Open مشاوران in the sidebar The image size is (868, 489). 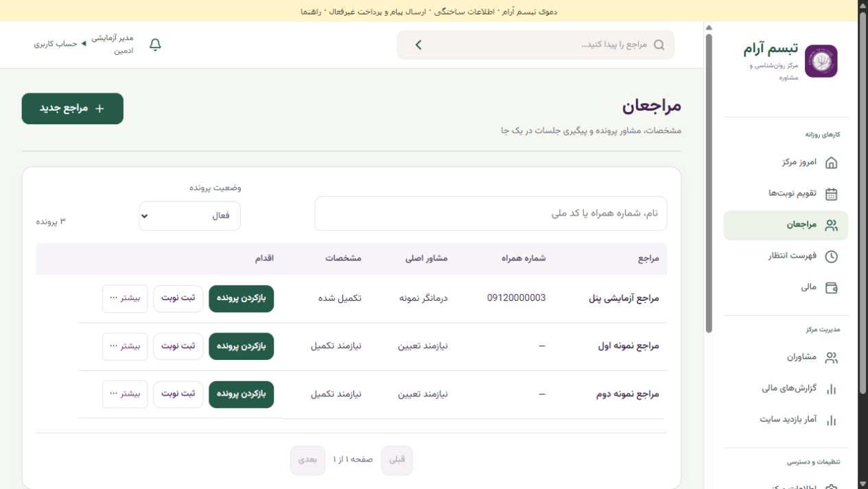pos(786,358)
